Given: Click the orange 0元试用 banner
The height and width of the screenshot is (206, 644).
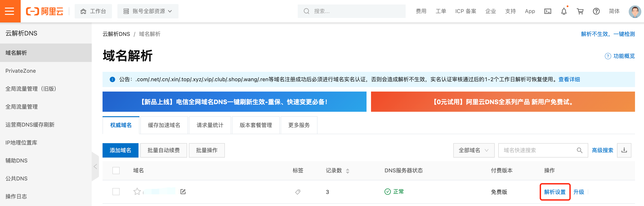Looking at the screenshot, I should [x=503, y=101].
